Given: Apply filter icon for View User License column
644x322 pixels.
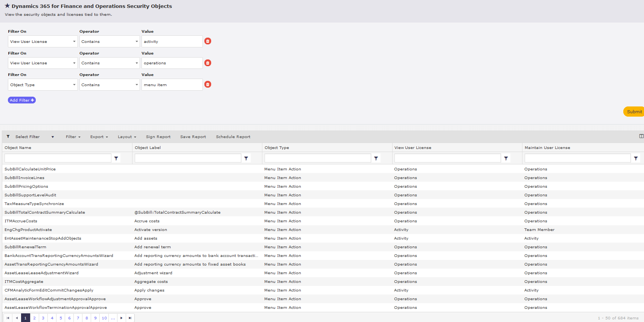Looking at the screenshot, I should 506,158.
